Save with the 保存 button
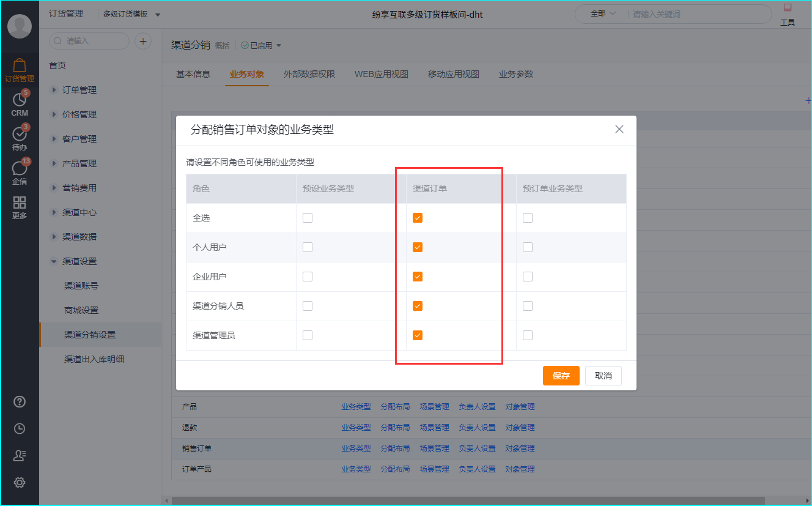The width and height of the screenshot is (812, 506). click(x=561, y=376)
